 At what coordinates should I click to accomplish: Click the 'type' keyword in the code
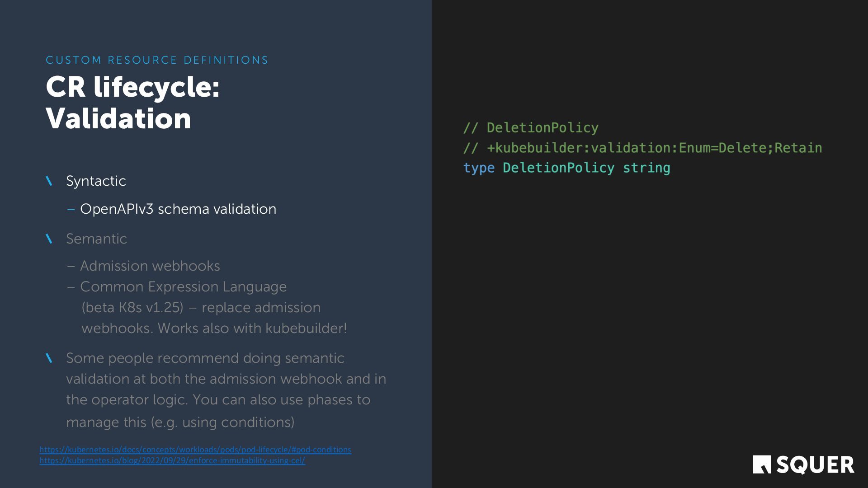pyautogui.click(x=479, y=168)
